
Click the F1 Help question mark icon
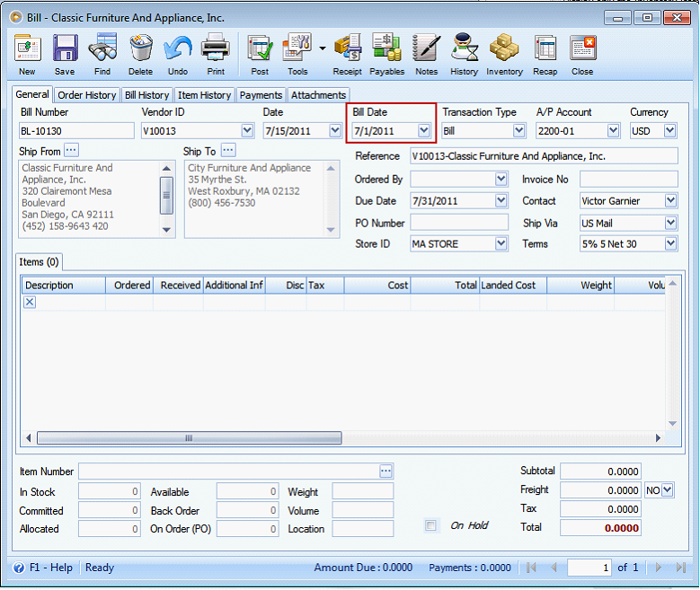(x=19, y=568)
